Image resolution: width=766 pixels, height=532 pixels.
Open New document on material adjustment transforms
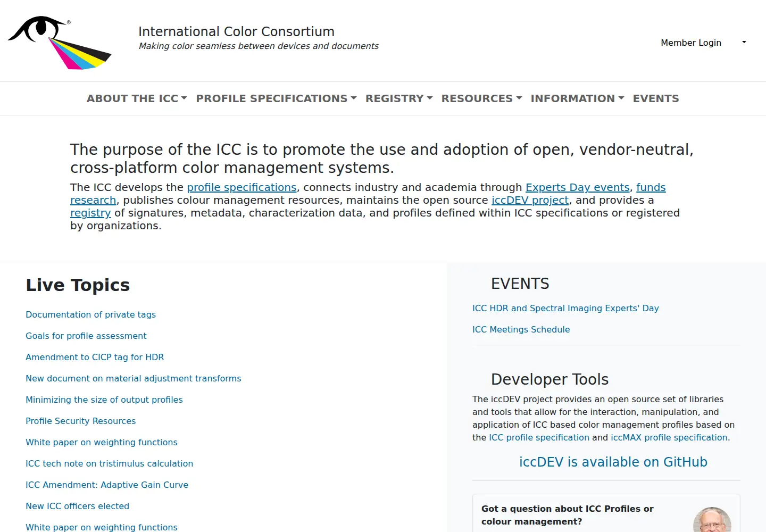(133, 378)
